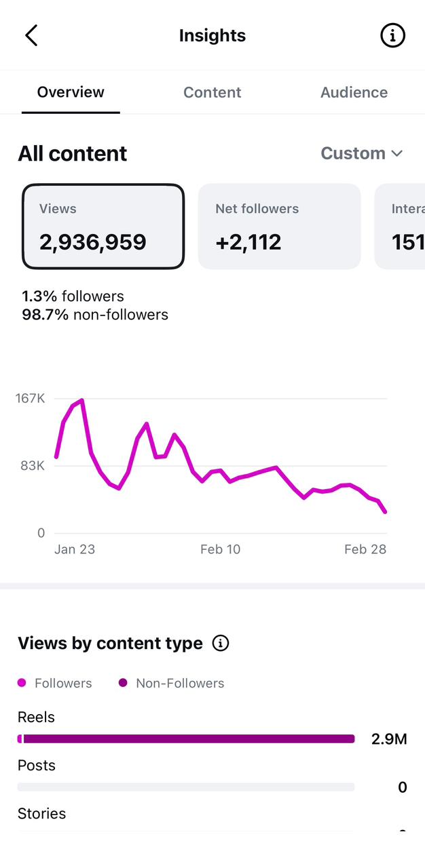Select the Views metric card
Viewport: 425px width, 868px height.
coord(103,226)
